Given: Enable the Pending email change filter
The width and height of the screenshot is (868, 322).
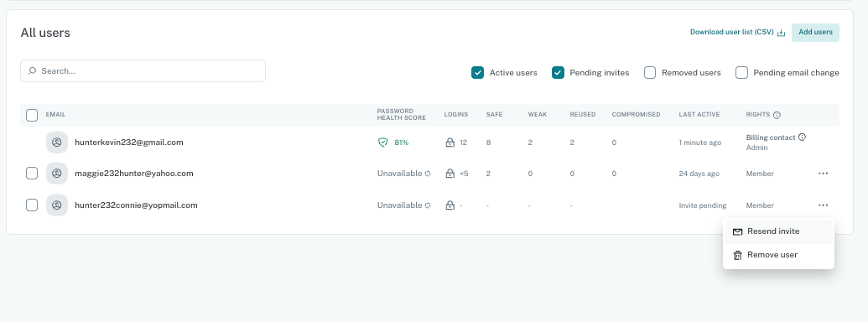Looking at the screenshot, I should point(742,72).
